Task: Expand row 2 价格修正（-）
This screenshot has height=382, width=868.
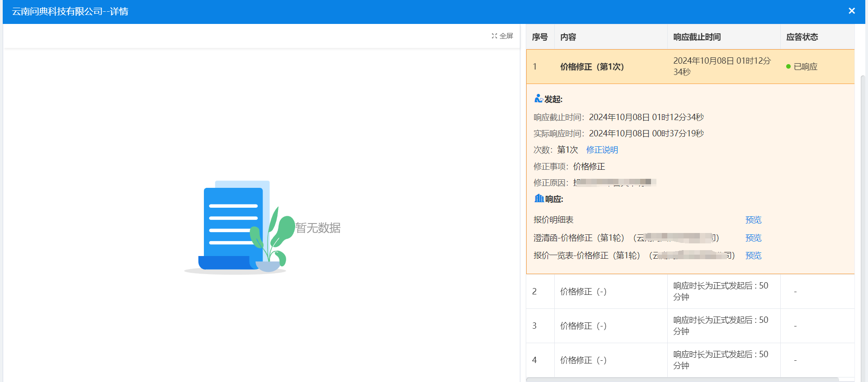Action: 690,292
